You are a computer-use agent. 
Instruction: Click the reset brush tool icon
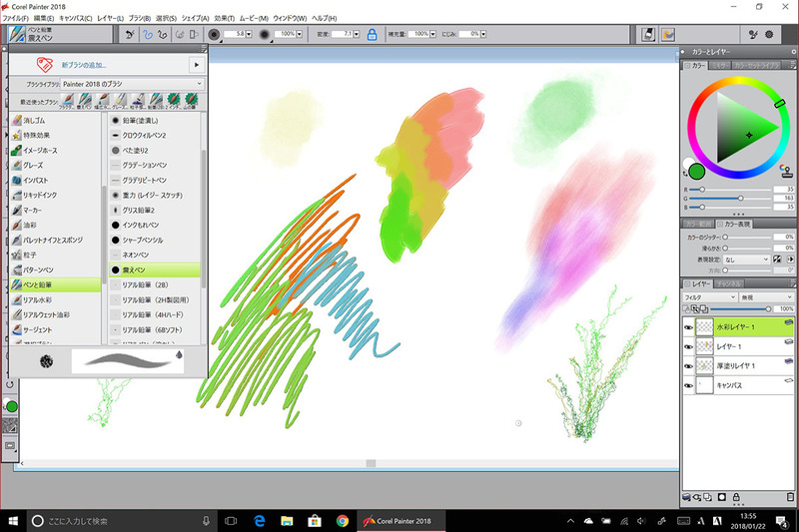pyautogui.click(x=130, y=34)
